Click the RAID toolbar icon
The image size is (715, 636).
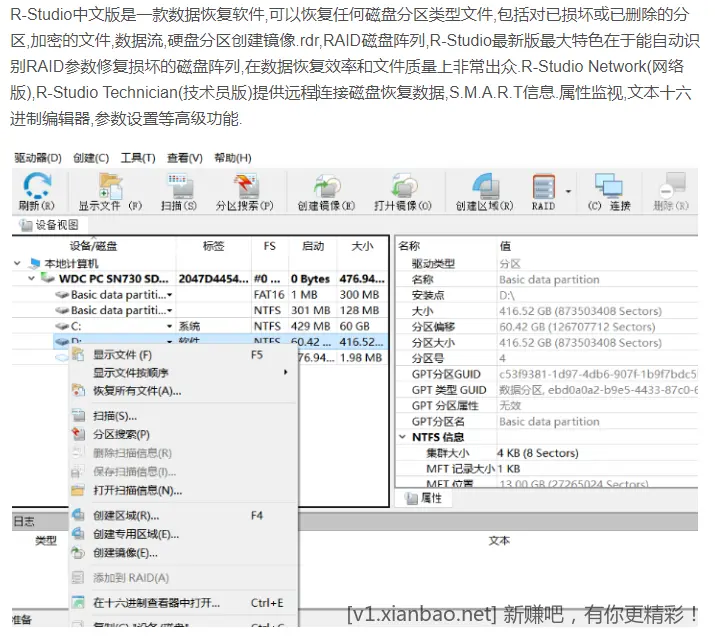click(x=544, y=191)
